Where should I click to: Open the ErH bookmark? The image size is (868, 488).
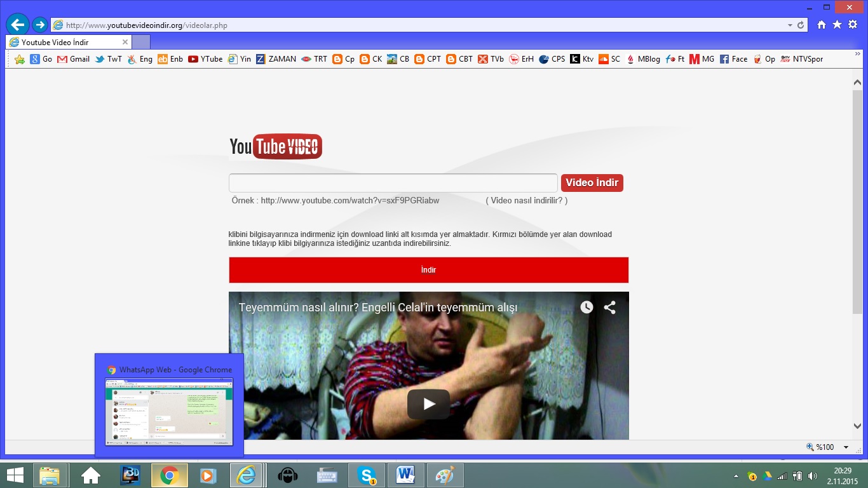click(522, 59)
